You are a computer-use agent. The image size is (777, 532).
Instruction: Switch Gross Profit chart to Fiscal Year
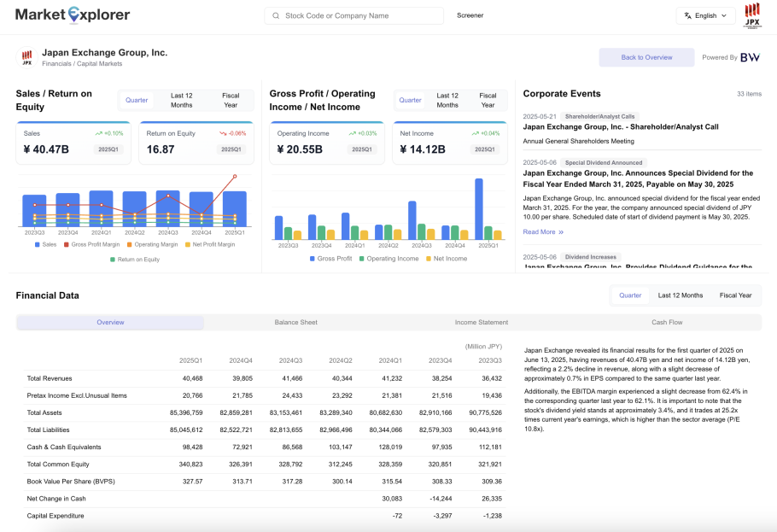tap(488, 100)
